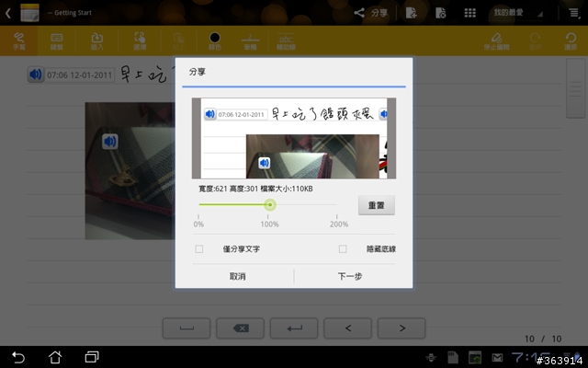Click the page scroll handle on the right edge

[x=575, y=88]
